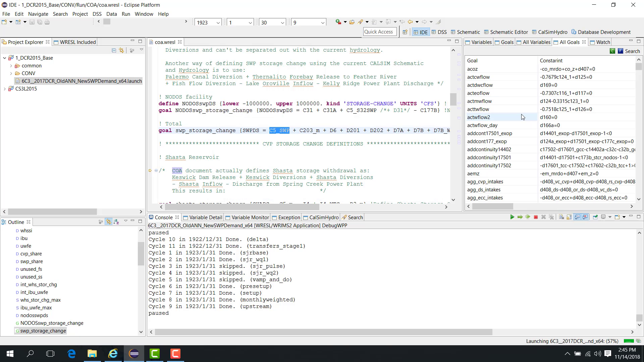This screenshot has height=362, width=644.
Task: Click Display Selected Console icon
Action: click(603, 217)
